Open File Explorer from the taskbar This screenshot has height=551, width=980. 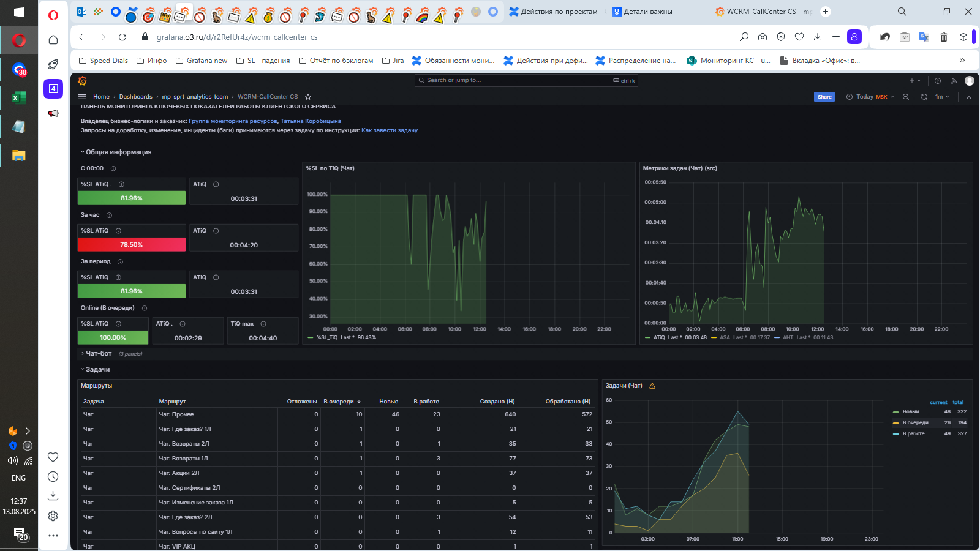pos(19,156)
